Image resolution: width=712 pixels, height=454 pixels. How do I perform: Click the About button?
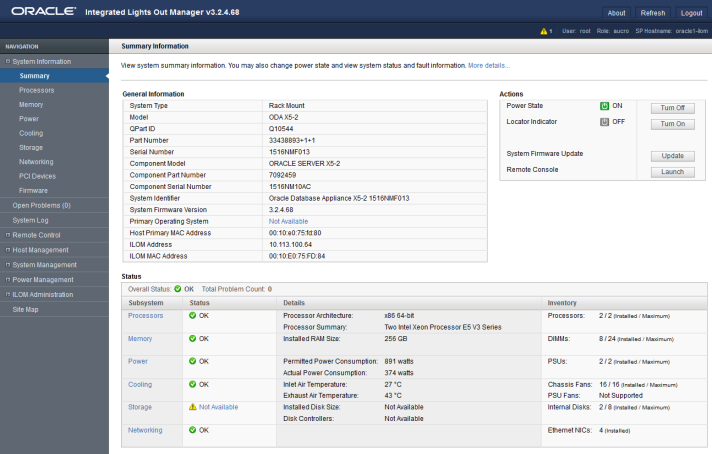tap(616, 13)
